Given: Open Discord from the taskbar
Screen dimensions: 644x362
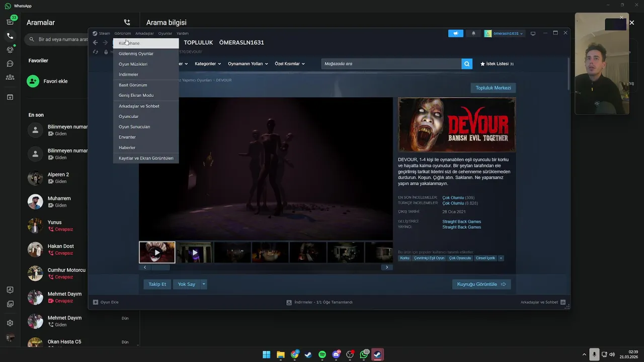Looking at the screenshot, I should pos(336,354).
